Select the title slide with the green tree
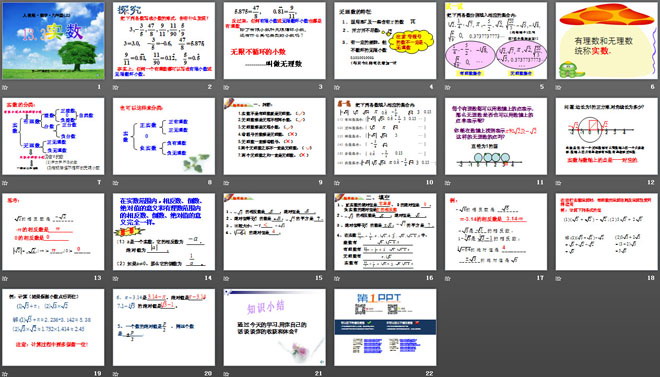The height and width of the screenshot is (377, 660). click(x=53, y=41)
